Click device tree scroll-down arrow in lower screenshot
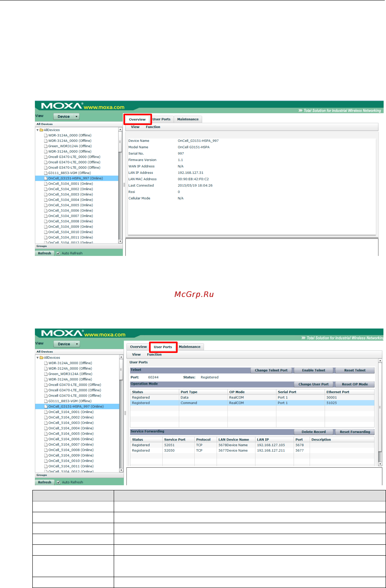The width and height of the screenshot is (386, 588). [121, 470]
